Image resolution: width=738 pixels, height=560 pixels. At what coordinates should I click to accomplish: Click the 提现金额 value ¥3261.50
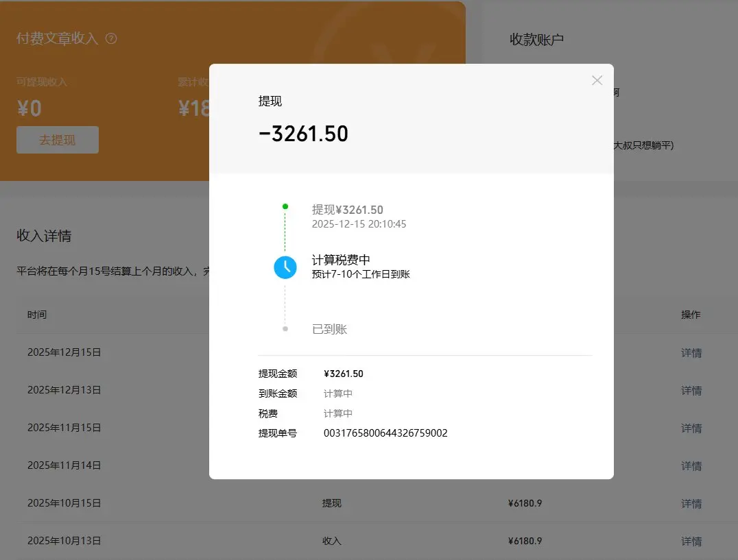[x=344, y=374]
